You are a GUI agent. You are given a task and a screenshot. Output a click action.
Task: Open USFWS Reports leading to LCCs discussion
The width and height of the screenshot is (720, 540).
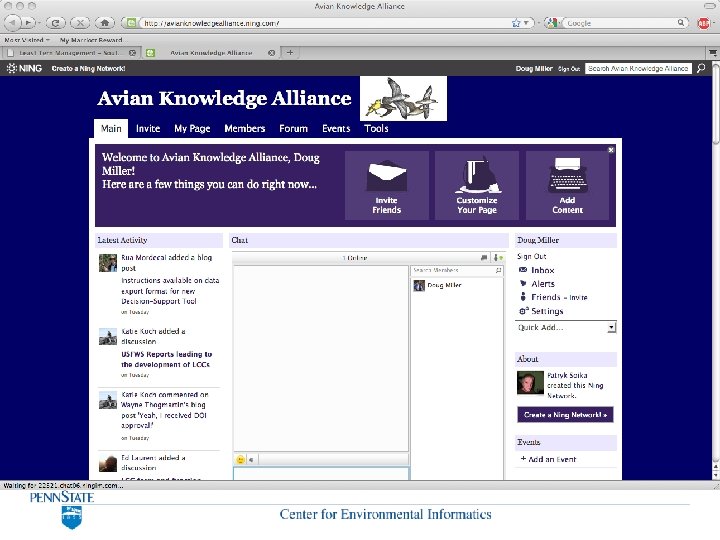tap(166, 360)
